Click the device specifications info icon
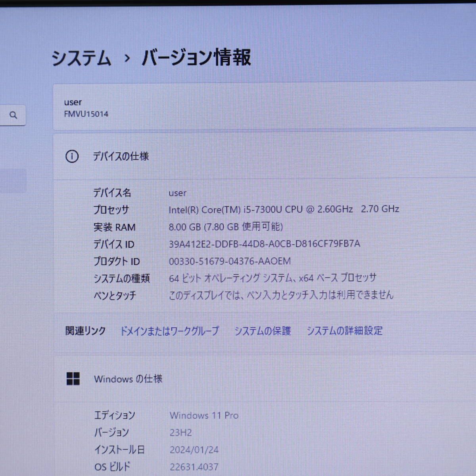 72,156
